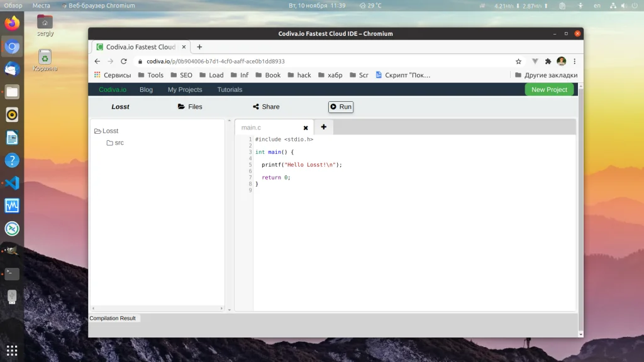Open Visual Studio Code from the dock
The height and width of the screenshot is (362, 644).
[12, 183]
